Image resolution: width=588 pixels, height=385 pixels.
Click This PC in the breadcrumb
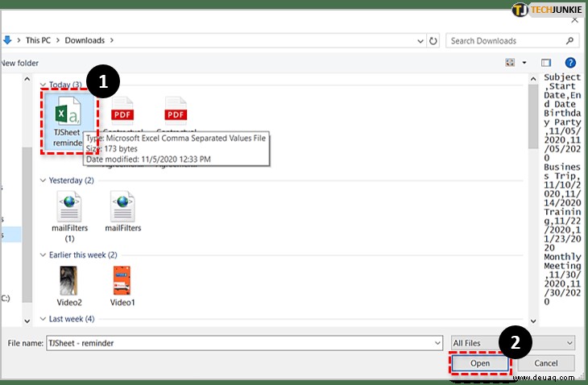(38, 40)
